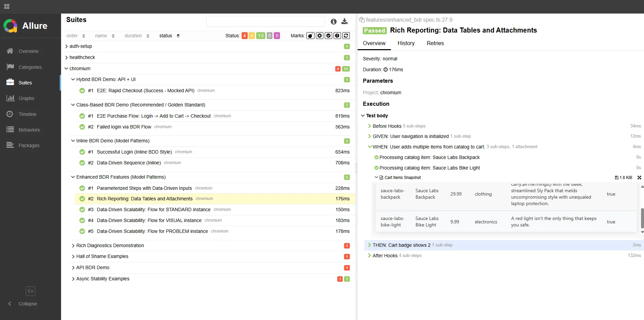
Task: Toggle the retries mark filter
Action: point(346,36)
